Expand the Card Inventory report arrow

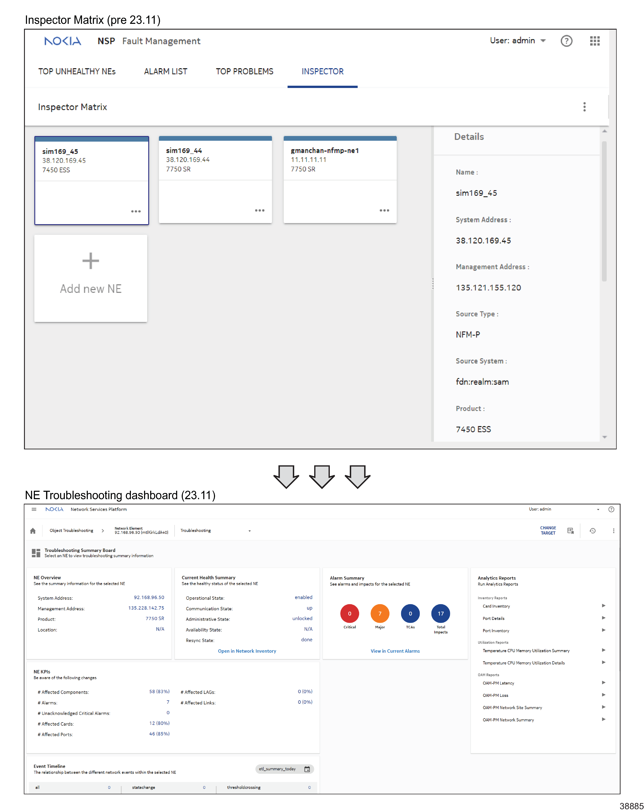603,606
